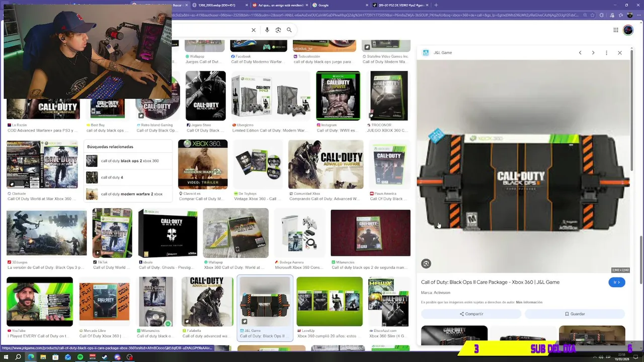Screen dimensions: 644x362
Task: Click the large Care Package preview image
Action: pos(523,166)
